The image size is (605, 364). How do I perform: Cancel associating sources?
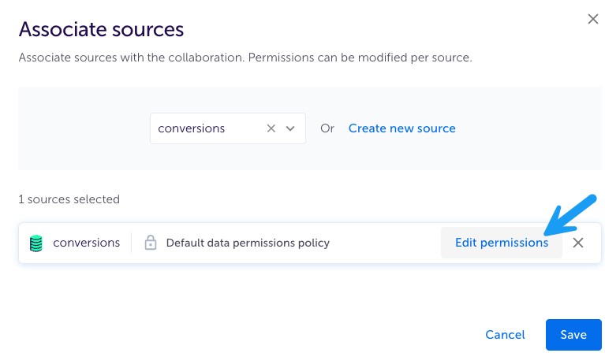505,335
